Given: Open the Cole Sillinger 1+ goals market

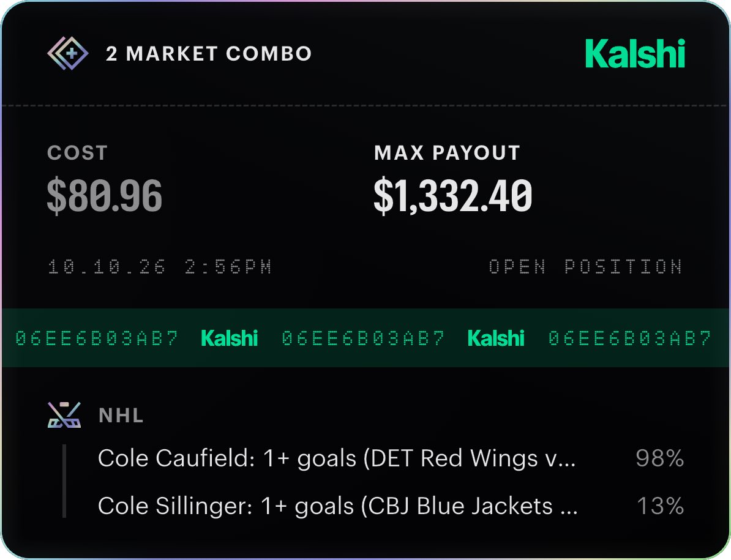Looking at the screenshot, I should click(x=338, y=506).
